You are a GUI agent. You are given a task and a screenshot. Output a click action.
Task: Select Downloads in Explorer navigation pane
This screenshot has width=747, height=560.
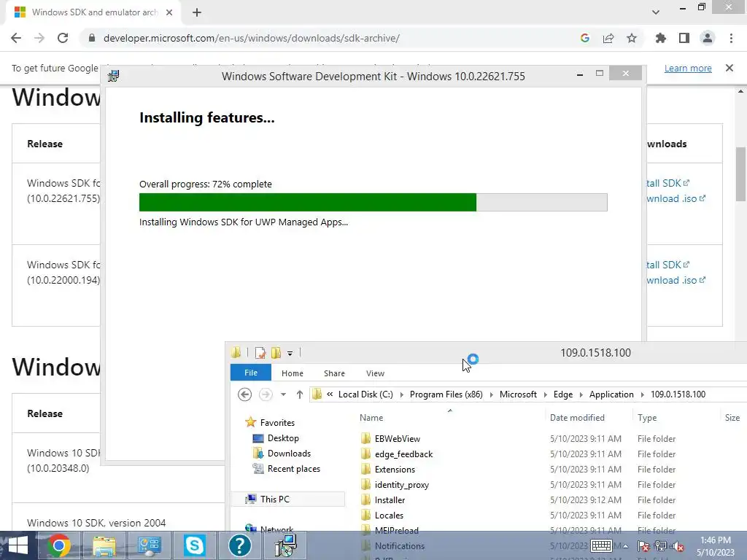click(289, 454)
